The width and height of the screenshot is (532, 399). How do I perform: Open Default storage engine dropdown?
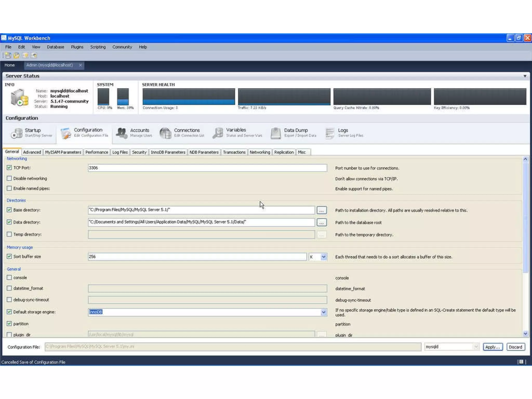click(323, 312)
